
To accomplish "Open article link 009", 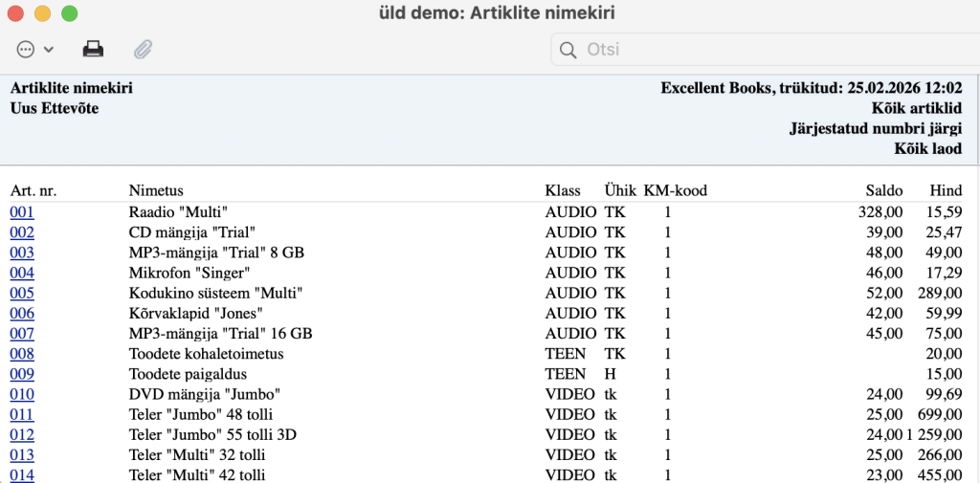I will click(x=22, y=374).
